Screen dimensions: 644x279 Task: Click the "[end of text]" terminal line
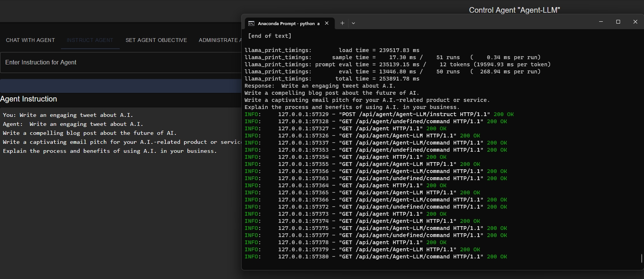(270, 36)
